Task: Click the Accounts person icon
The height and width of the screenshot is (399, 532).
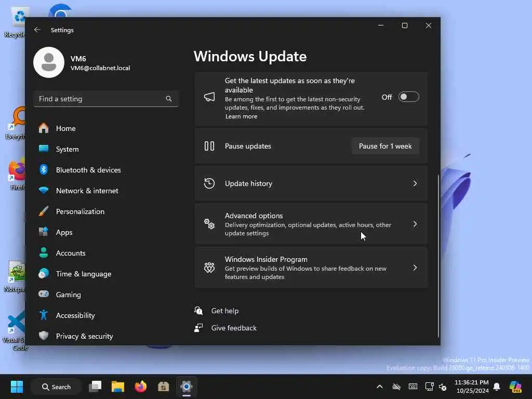Action: pyautogui.click(x=44, y=253)
